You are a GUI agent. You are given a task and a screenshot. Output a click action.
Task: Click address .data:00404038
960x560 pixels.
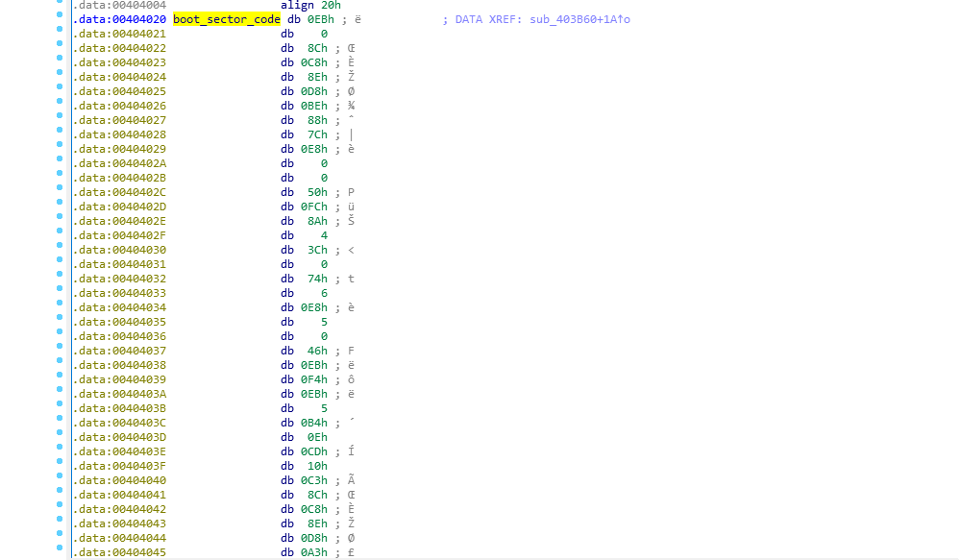click(x=119, y=365)
